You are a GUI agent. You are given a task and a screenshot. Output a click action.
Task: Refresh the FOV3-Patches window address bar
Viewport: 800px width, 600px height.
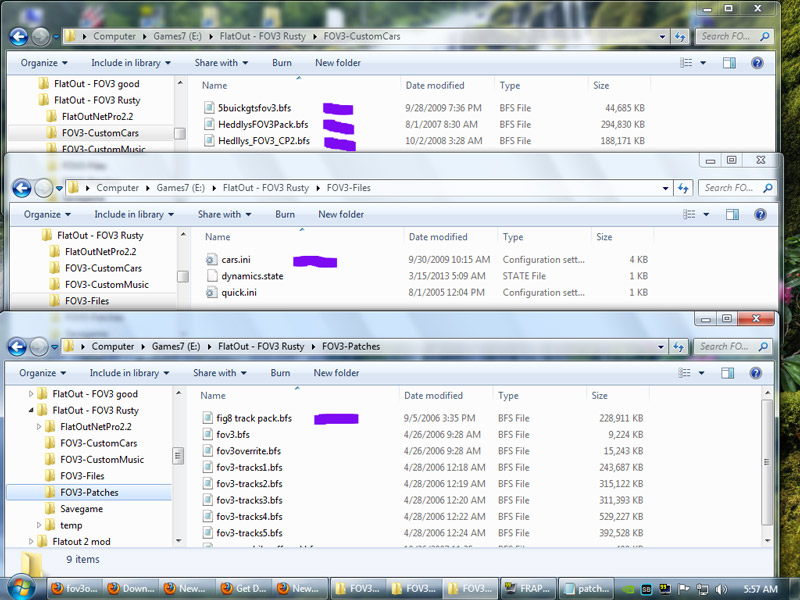click(678, 347)
